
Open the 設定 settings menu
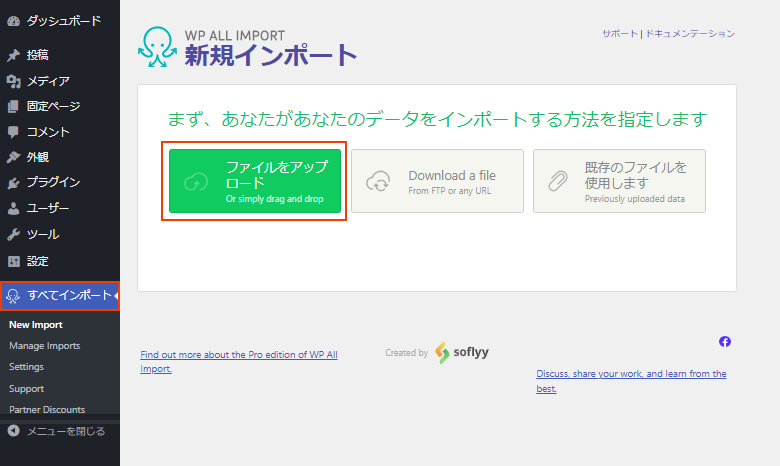click(37, 261)
